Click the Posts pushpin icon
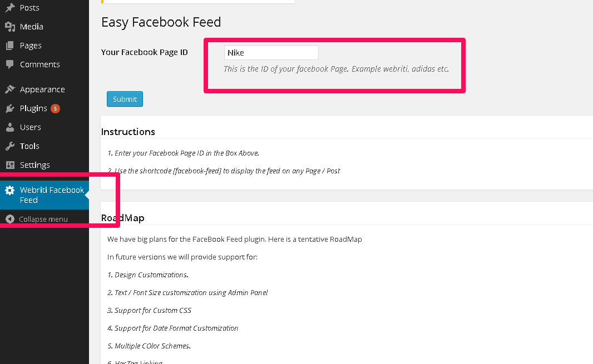The image size is (593, 364). (10, 8)
